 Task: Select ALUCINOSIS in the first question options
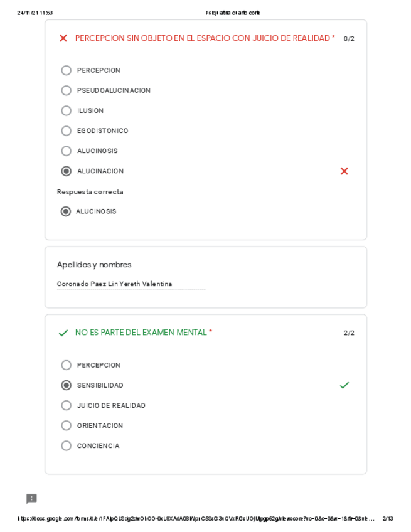click(67, 151)
